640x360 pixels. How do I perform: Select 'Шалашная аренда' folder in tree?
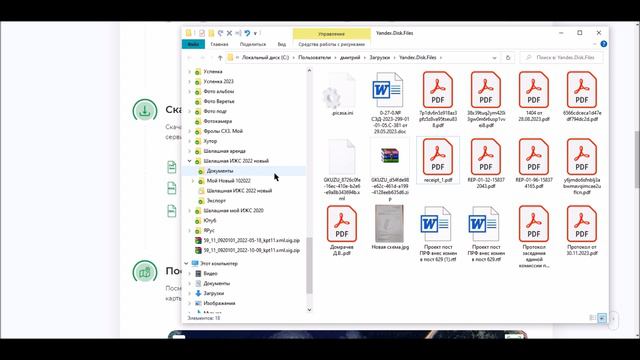click(224, 151)
